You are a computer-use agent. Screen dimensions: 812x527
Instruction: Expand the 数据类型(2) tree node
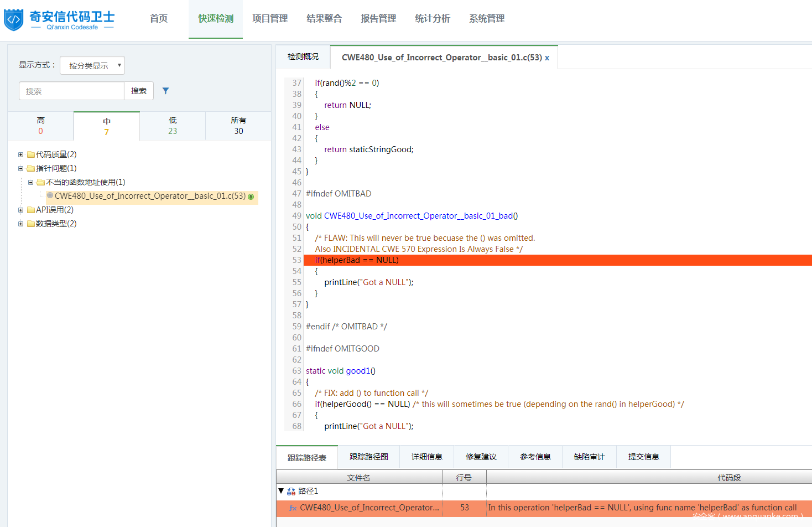(20, 224)
